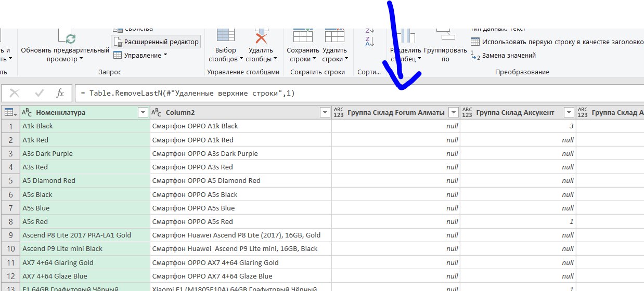The image size is (644, 291).
Task: Expand the Разделить столбец dropdown arrow
Action: pyautogui.click(x=419, y=59)
